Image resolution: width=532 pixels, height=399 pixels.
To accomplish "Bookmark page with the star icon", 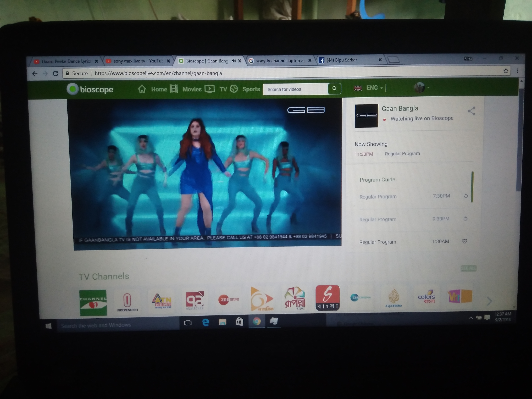I will (x=506, y=71).
